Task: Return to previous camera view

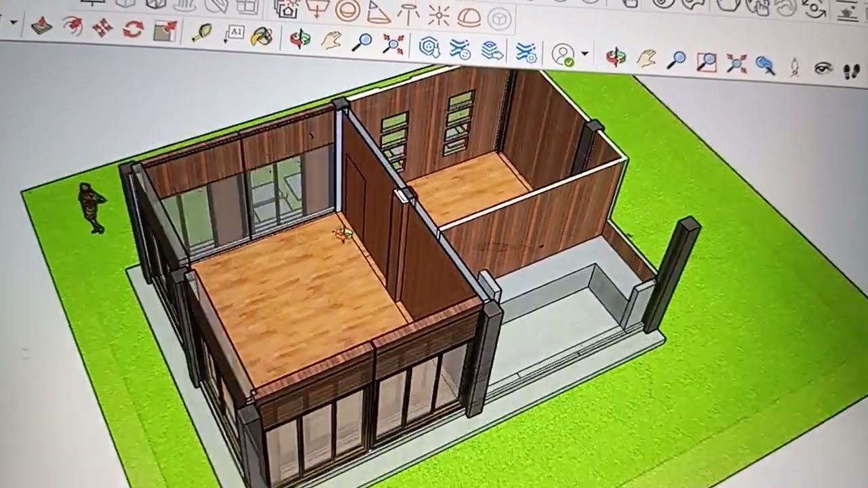Action: point(766,65)
